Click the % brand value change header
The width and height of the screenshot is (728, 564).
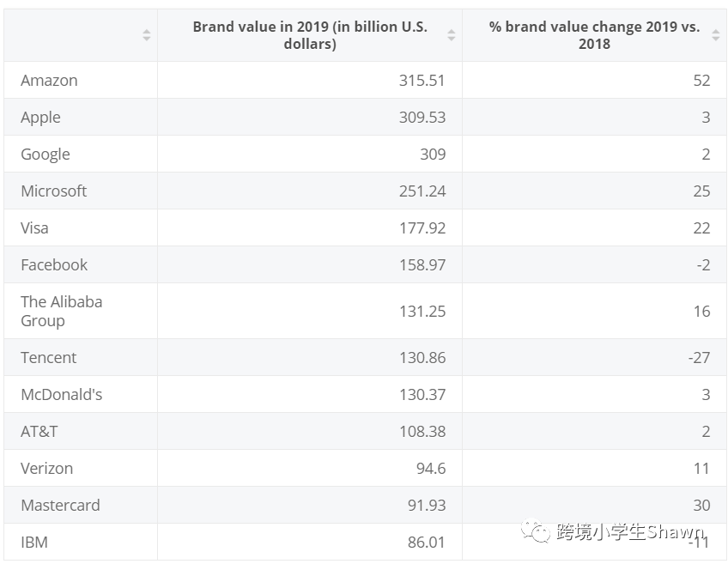593,35
